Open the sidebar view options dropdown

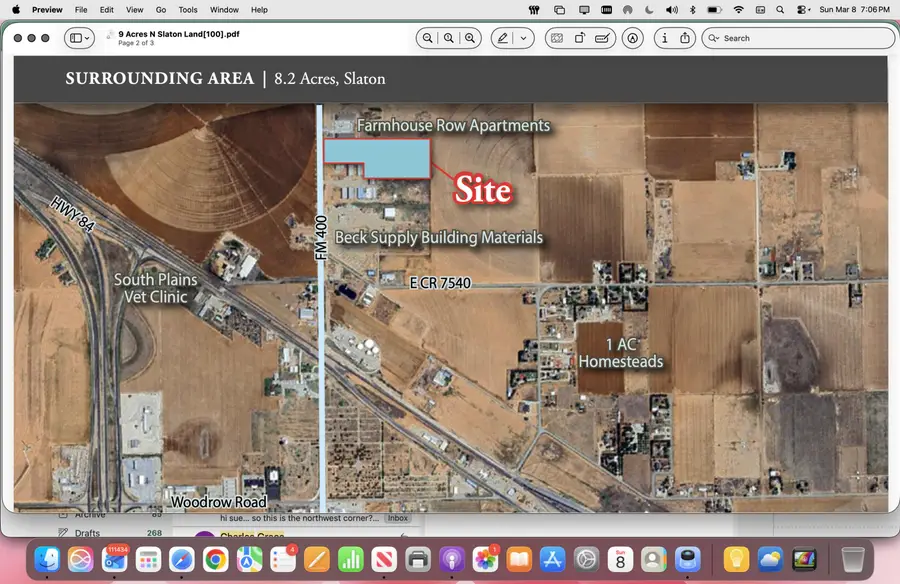pyautogui.click(x=89, y=38)
